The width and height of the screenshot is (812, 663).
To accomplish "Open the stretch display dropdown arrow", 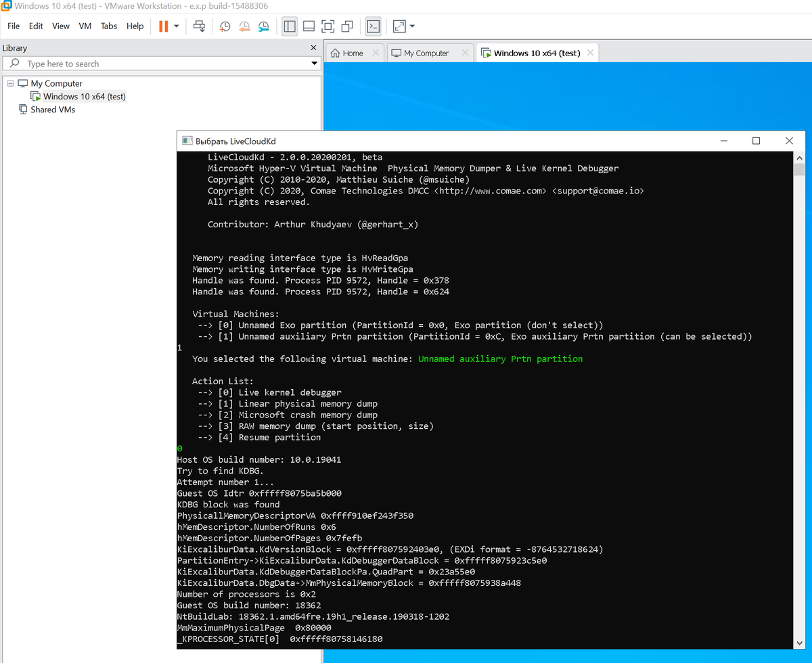I will pos(412,26).
